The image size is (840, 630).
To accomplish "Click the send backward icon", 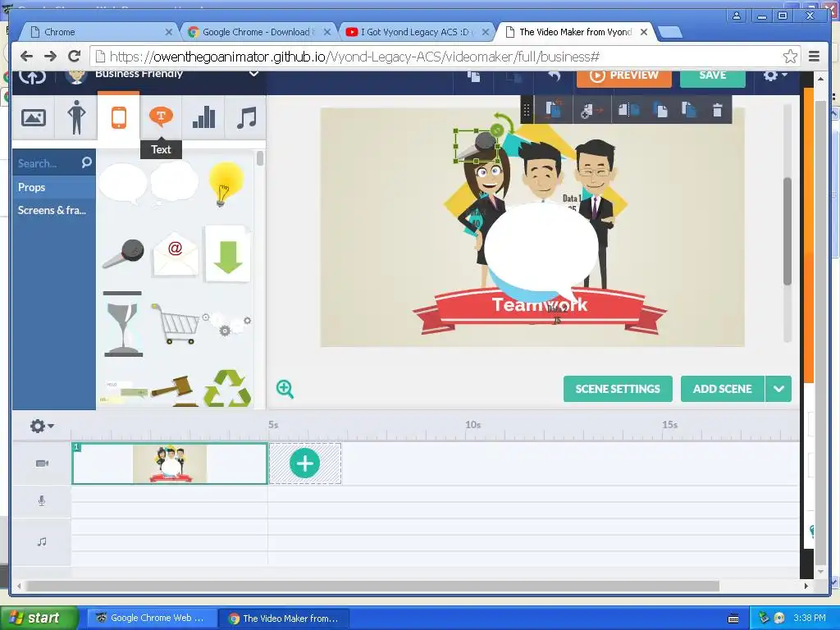I will pyautogui.click(x=689, y=110).
